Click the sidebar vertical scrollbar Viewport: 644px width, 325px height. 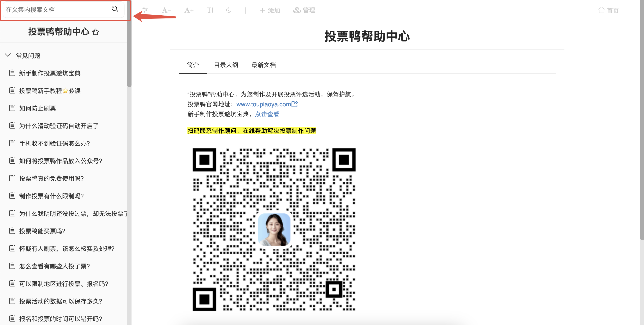129,44
